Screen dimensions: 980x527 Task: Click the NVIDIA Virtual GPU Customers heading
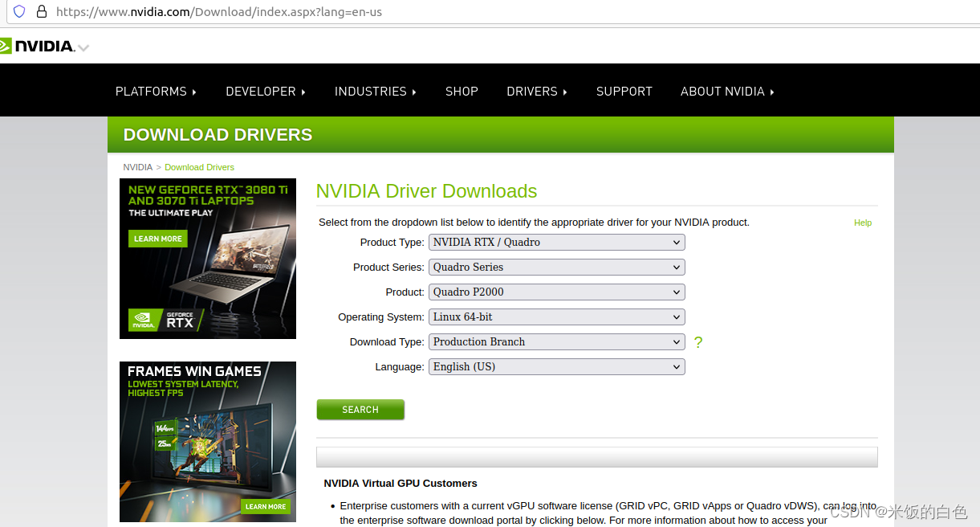coord(401,484)
